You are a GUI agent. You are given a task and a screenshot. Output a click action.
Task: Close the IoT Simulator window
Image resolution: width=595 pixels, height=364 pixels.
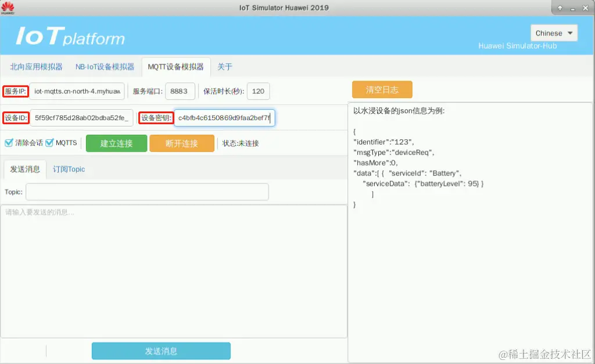(586, 8)
